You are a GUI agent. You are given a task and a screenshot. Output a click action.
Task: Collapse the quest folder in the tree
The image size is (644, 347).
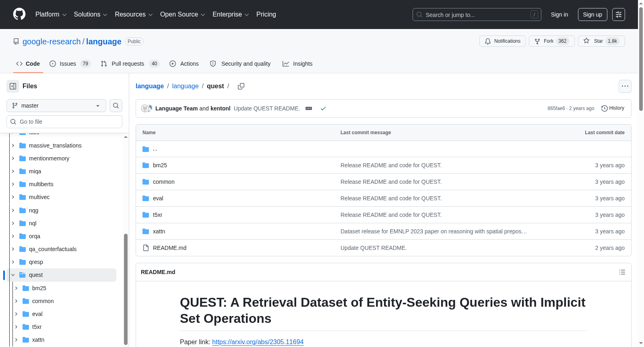[x=13, y=275]
